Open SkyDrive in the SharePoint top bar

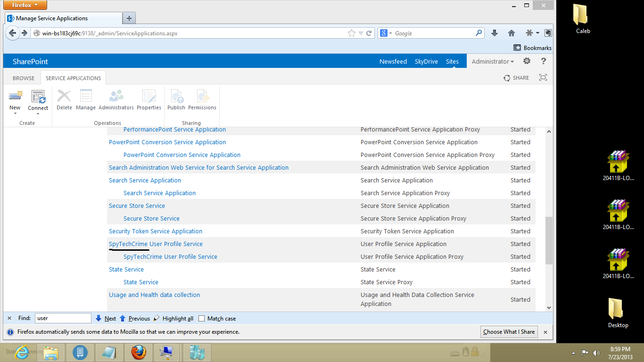(426, 61)
